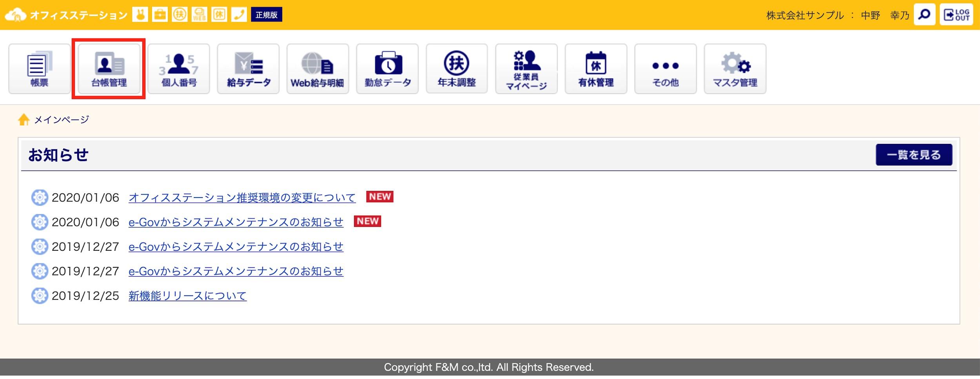980x379 pixels.
Task: Open the 個人番号 menu
Action: click(x=179, y=69)
